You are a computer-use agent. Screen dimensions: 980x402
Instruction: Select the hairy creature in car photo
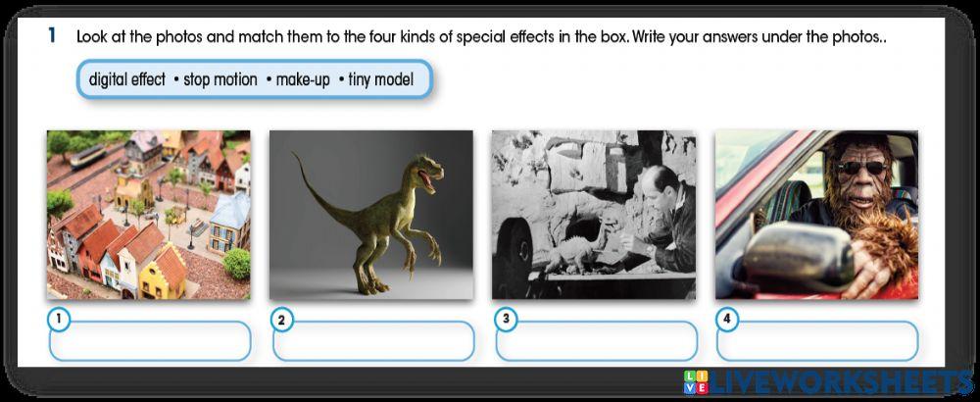tap(816, 215)
